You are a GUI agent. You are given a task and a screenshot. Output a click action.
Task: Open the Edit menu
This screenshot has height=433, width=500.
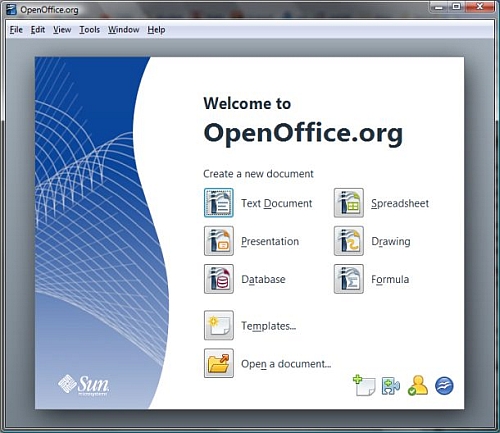pyautogui.click(x=38, y=30)
